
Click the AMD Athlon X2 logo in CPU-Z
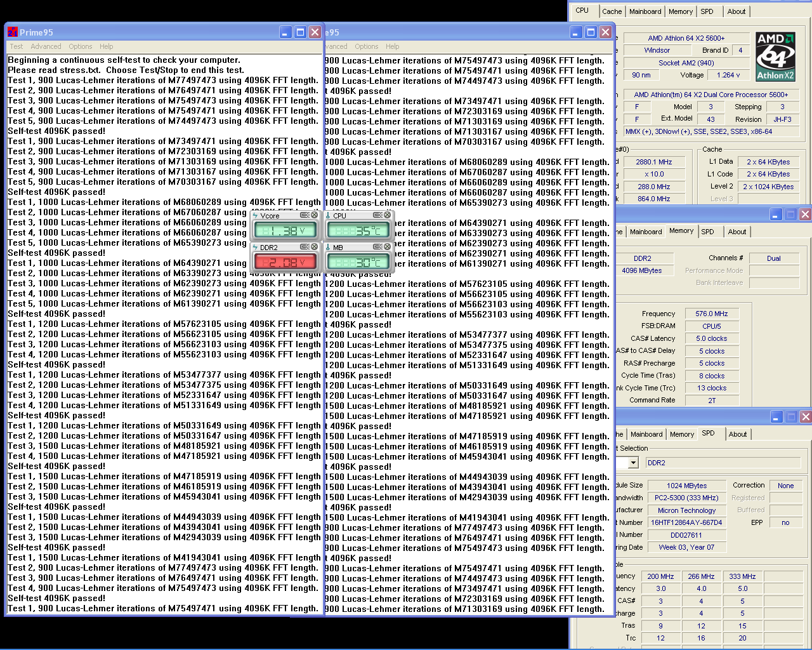[x=775, y=56]
